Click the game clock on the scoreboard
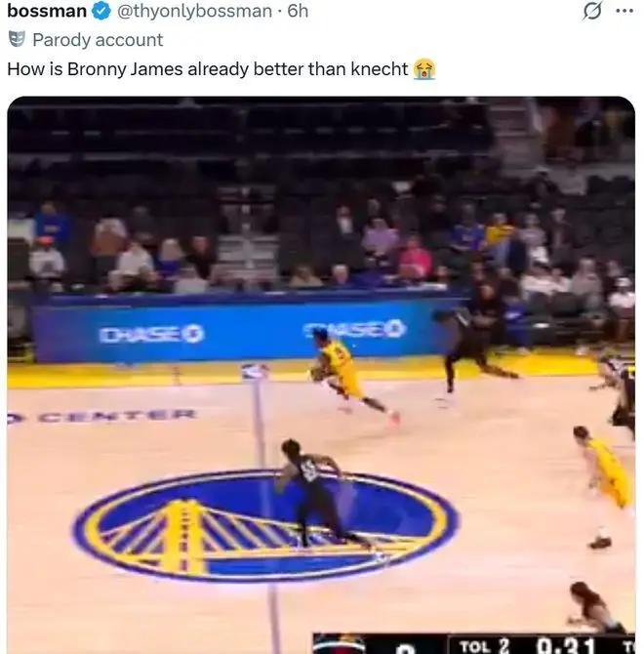This screenshot has height=654, width=644. (565, 645)
